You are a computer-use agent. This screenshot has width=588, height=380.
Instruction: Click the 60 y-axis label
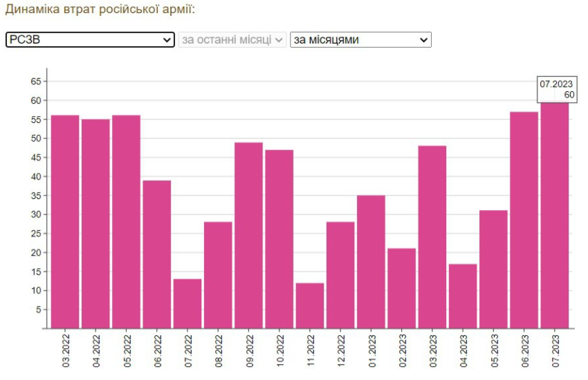tap(36, 100)
